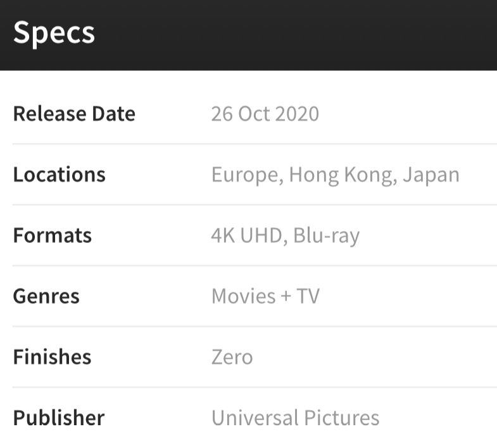Screen dimensions: 497x448
Task: Select the Locations label
Action: tap(59, 175)
